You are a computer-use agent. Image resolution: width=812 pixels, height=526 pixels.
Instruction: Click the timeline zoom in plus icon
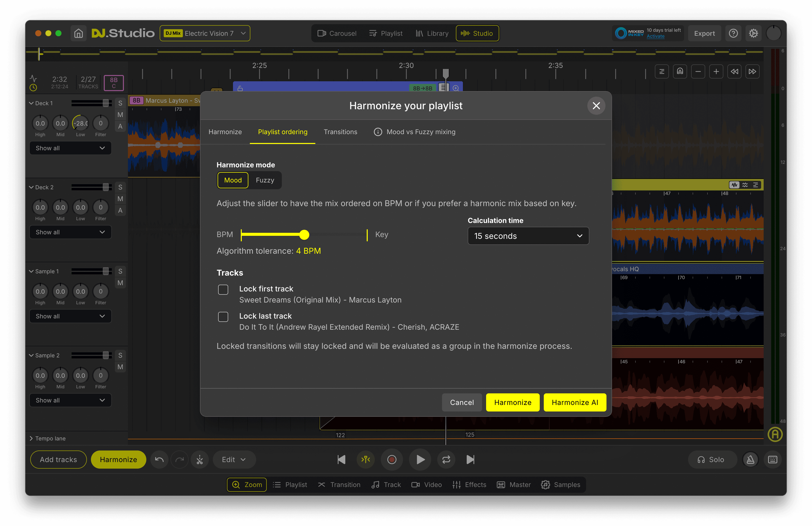coord(716,71)
